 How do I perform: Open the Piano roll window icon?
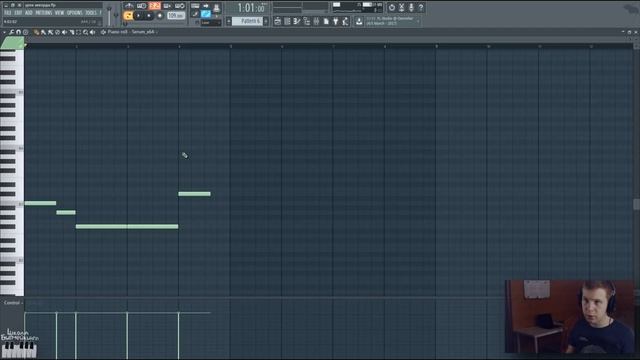297,21
